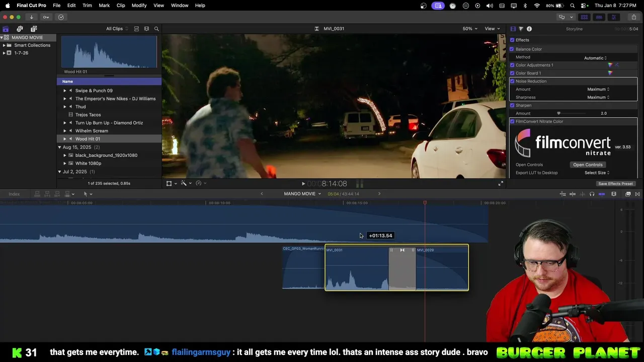Viewport: 644px width, 362px height.
Task: Click the browser search magnifier icon
Action: click(x=156, y=29)
